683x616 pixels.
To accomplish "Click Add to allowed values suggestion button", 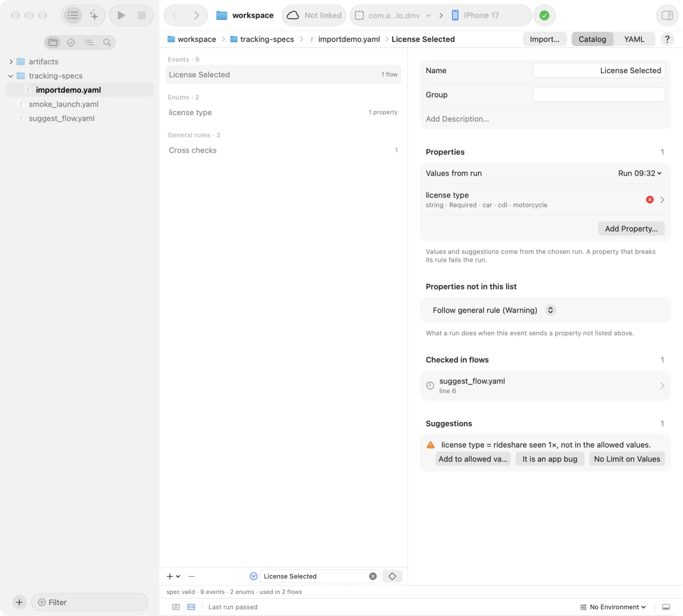I will click(473, 459).
